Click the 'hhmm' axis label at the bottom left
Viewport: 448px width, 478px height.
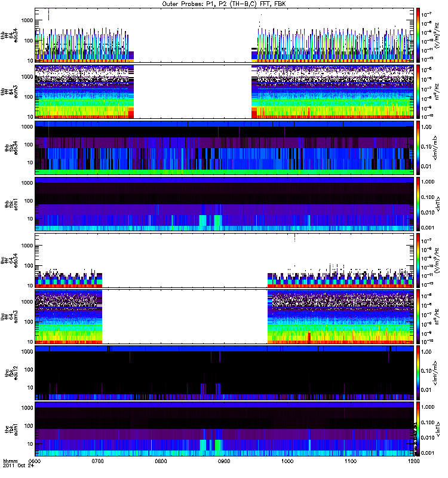[10, 461]
